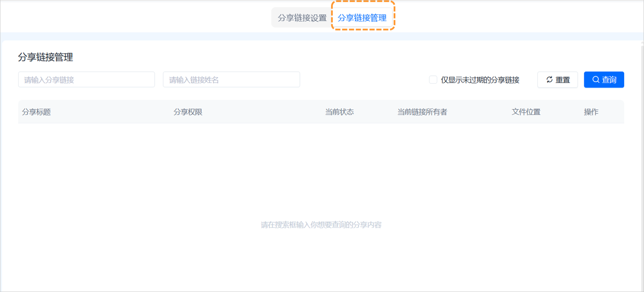Switch to the 分享链接设置 tab
The image size is (644, 292).
point(302,18)
